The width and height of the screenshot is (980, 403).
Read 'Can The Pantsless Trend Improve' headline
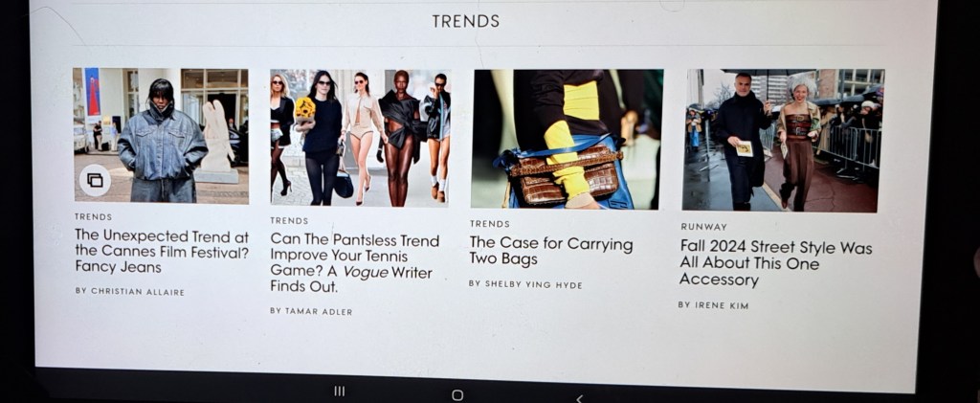(x=354, y=263)
